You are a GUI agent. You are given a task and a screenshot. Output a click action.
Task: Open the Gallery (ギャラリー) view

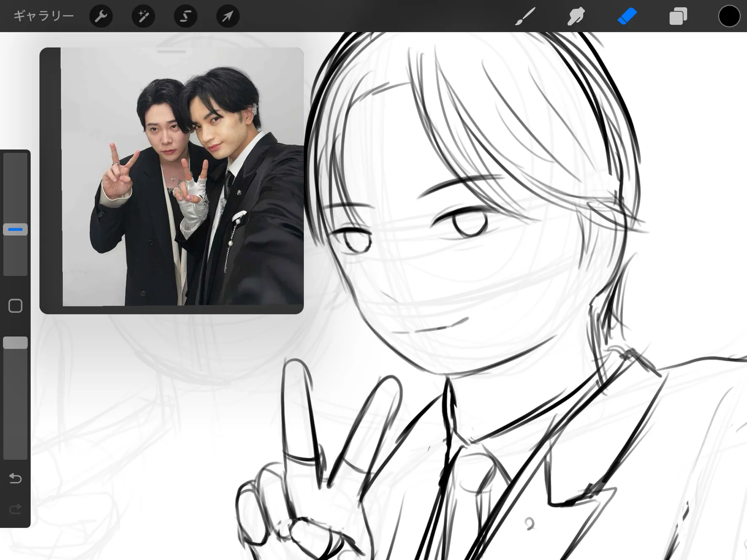tap(43, 16)
